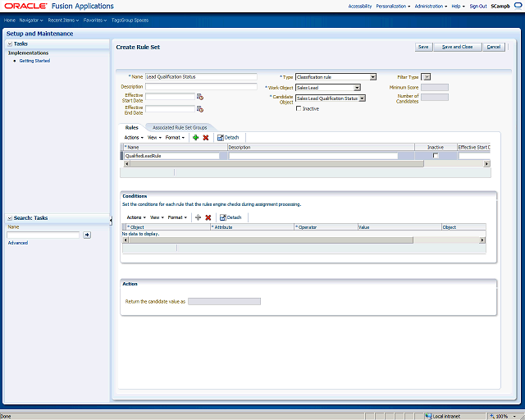Click the Rules table left scroll arrow

(126, 164)
